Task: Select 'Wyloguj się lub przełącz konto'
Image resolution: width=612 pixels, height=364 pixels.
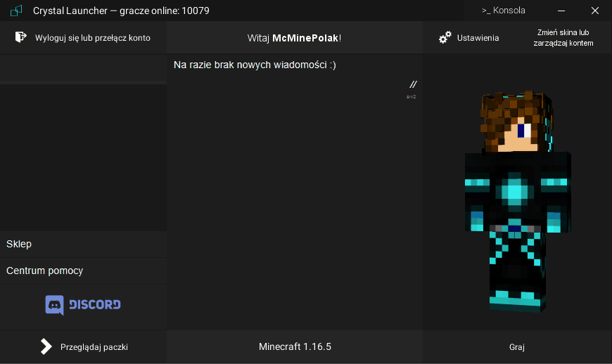Action: pyautogui.click(x=92, y=38)
